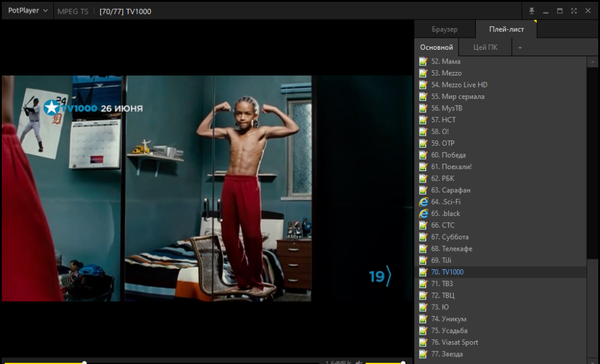Click the notepad icon beside 53. Mezzo
Image resolution: width=600 pixels, height=364 pixels.
[x=423, y=73]
